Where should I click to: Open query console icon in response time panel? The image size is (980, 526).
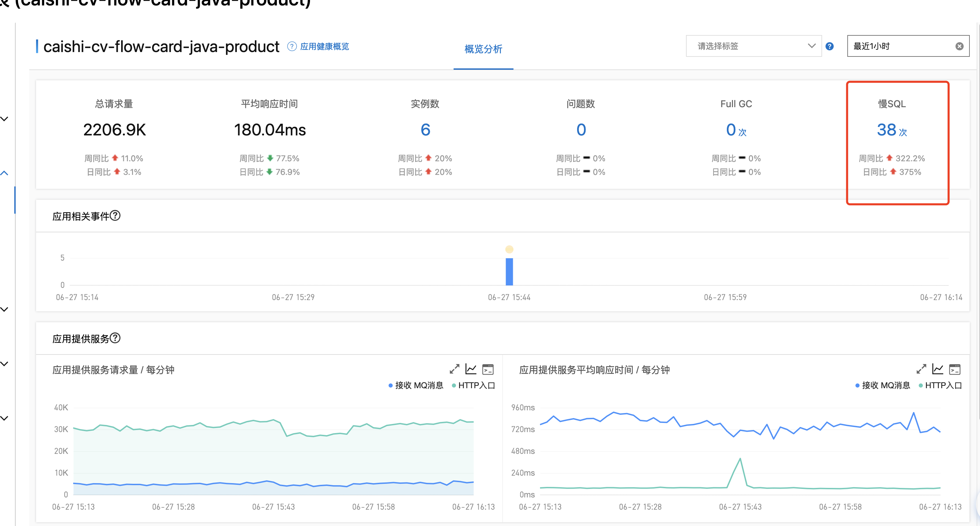[954, 369]
